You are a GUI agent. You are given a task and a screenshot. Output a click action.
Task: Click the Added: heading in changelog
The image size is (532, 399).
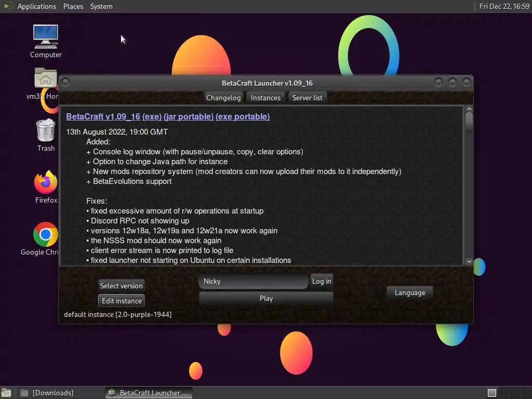(98, 142)
